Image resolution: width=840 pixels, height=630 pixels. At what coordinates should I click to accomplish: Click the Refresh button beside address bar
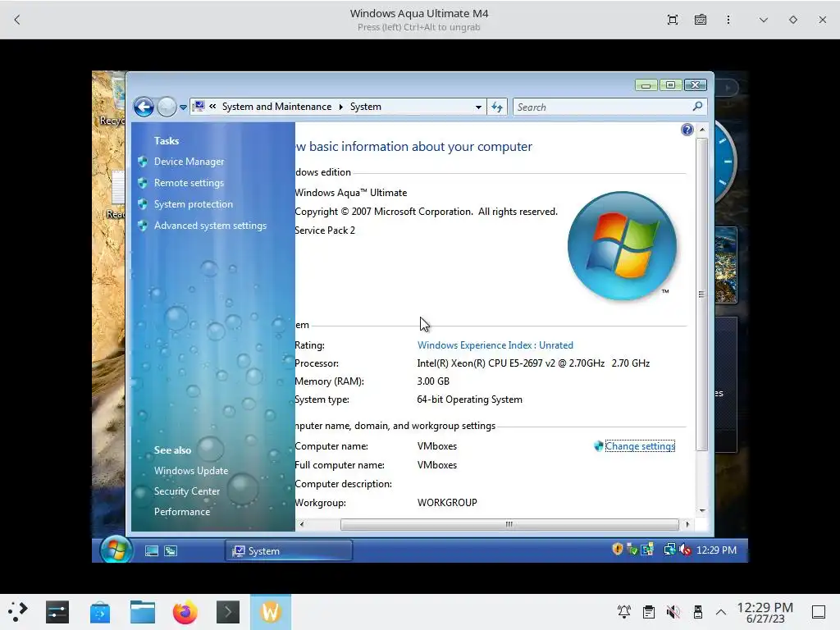[497, 107]
